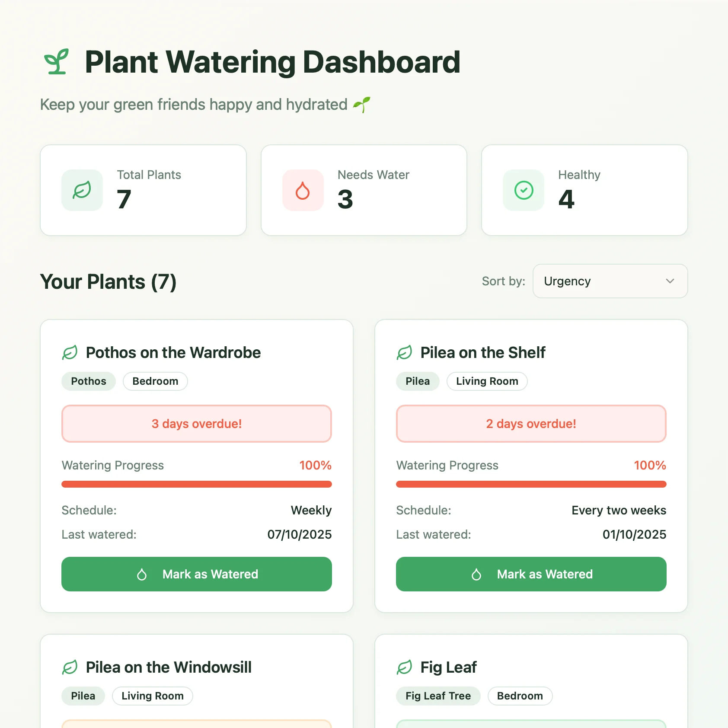
Task: Select the Living Room tag under Pilea on the Shelf
Action: tap(487, 381)
